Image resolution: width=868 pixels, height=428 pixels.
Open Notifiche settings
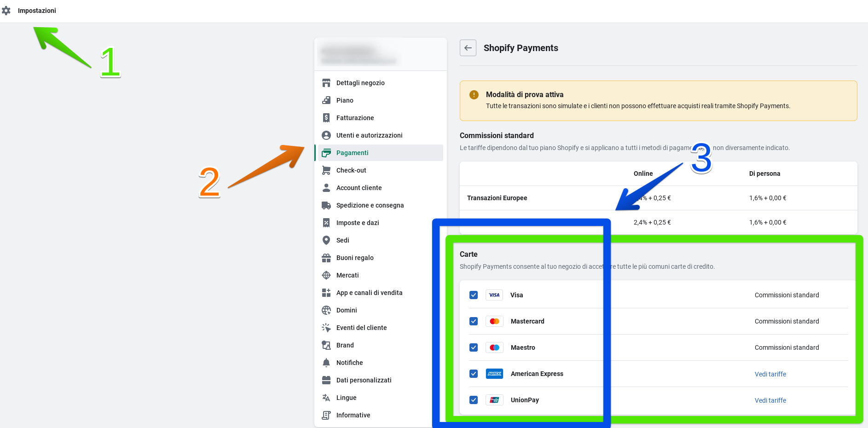coord(380,363)
